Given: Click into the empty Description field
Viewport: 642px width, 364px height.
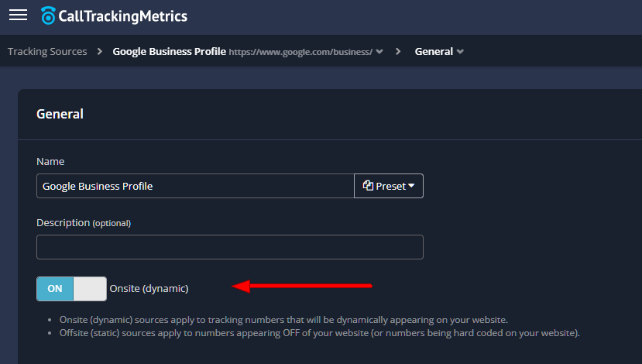Looking at the screenshot, I should point(229,247).
